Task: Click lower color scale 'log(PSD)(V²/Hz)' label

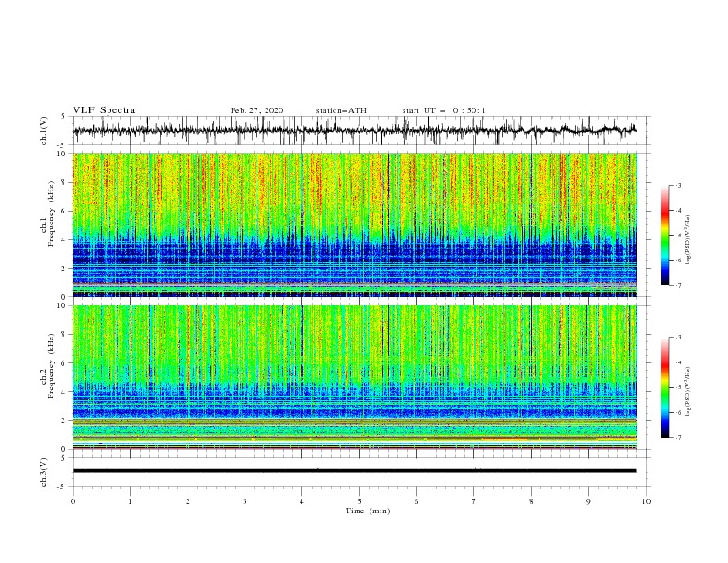Action: click(688, 392)
